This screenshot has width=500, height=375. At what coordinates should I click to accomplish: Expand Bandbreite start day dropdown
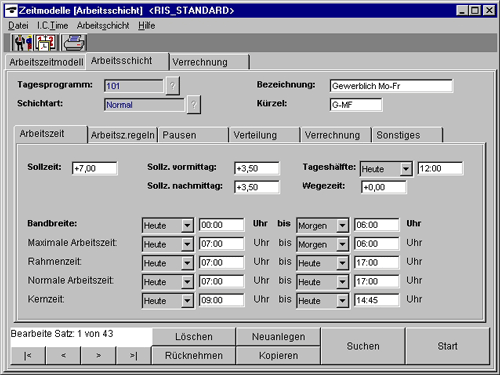(187, 225)
